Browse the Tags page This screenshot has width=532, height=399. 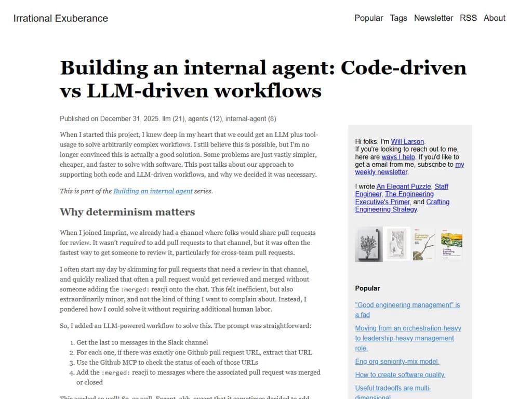[398, 18]
